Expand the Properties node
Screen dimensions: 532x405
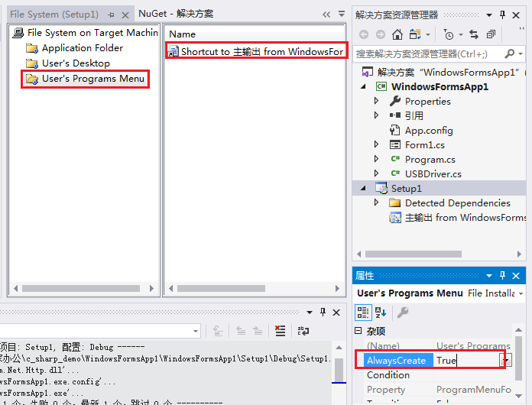pyautogui.click(x=376, y=101)
